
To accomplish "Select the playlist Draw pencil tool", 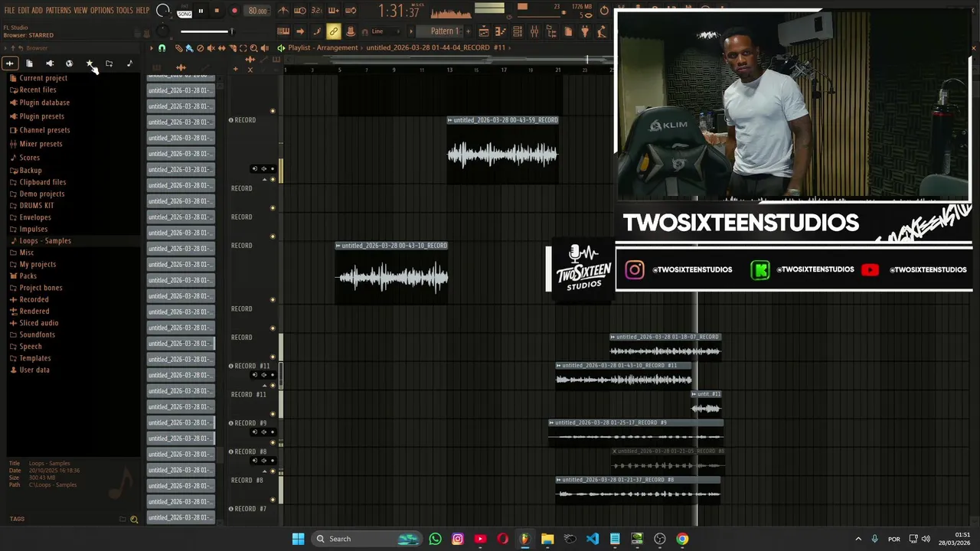I will 179,47.
